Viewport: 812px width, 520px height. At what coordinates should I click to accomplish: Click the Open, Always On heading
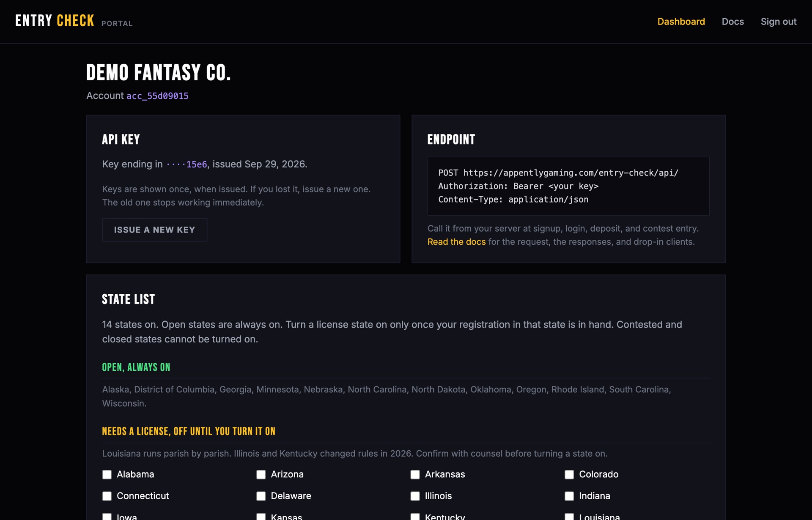tap(136, 367)
